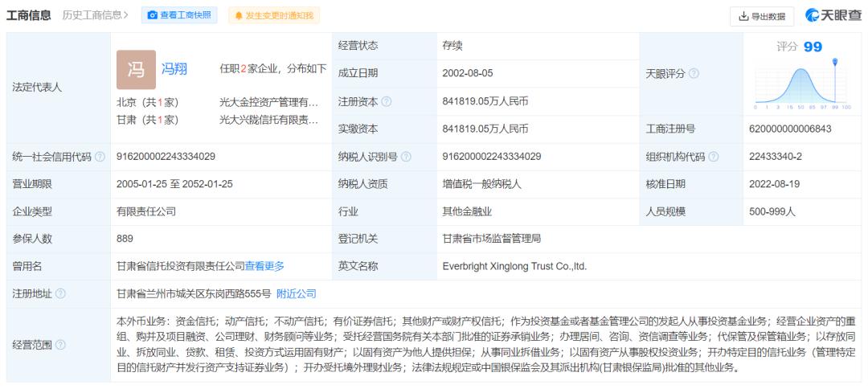Click 行业 value 其他金融业
The width and height of the screenshot is (868, 389).
click(467, 211)
